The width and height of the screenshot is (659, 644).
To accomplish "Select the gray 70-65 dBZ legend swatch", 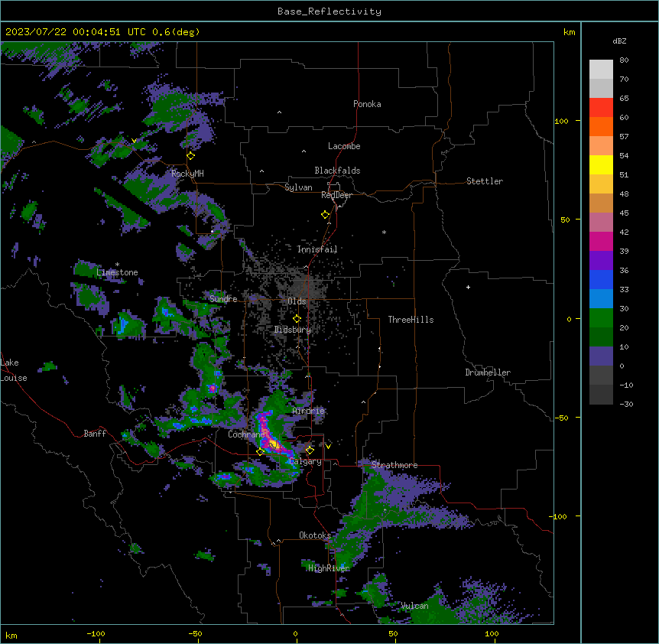I will tap(601, 88).
